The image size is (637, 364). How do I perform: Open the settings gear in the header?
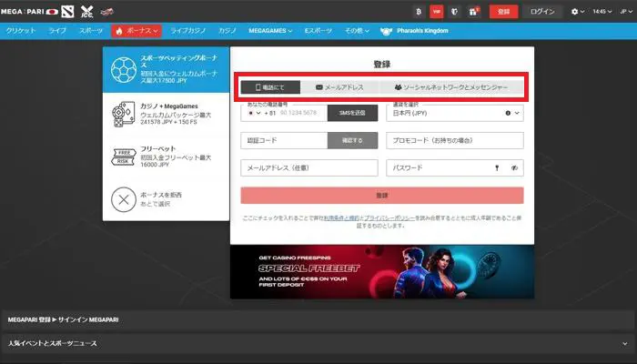pyautogui.click(x=576, y=12)
